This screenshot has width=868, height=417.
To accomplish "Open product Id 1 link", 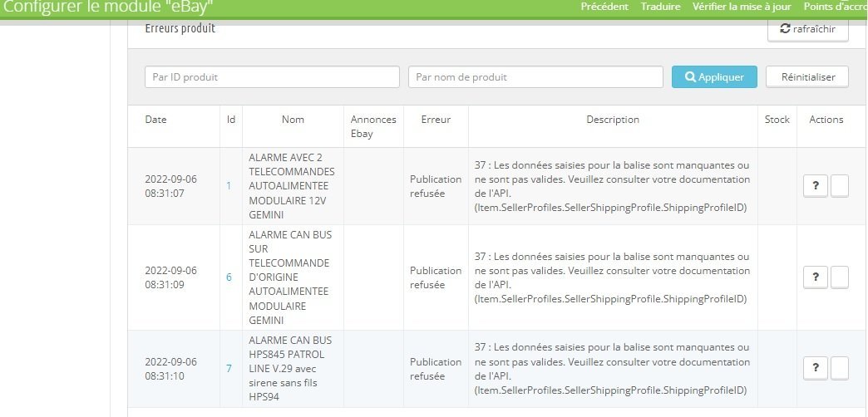I will 229,186.
